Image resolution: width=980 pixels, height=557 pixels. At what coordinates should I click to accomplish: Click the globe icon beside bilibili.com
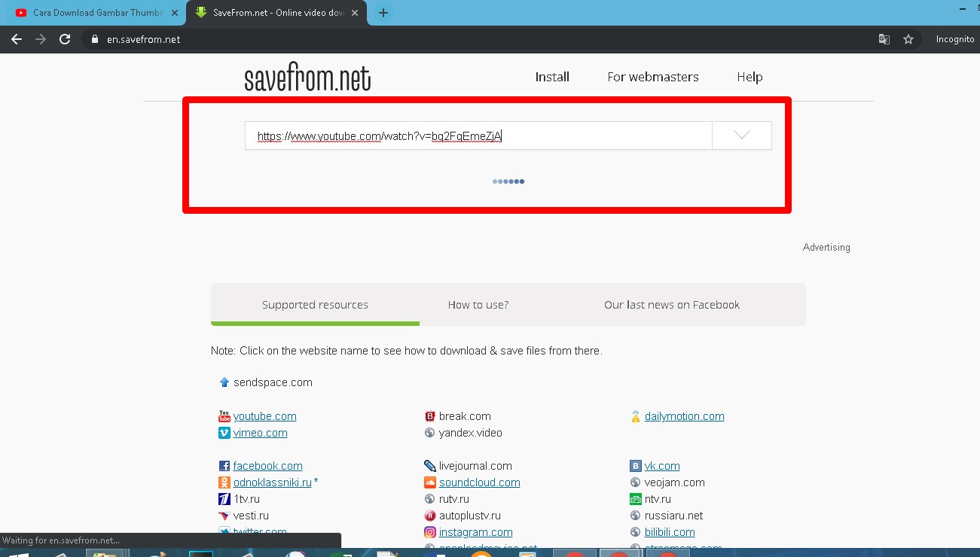pyautogui.click(x=636, y=532)
